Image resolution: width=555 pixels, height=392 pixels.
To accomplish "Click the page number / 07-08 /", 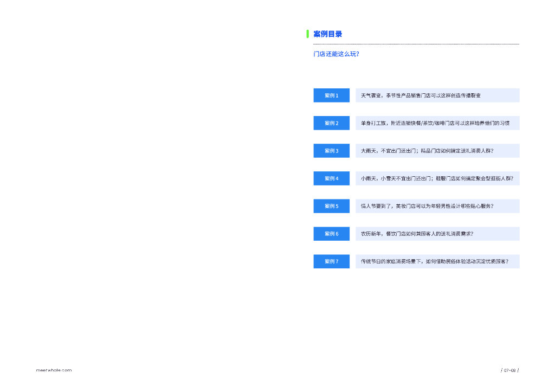I will (x=509, y=370).
